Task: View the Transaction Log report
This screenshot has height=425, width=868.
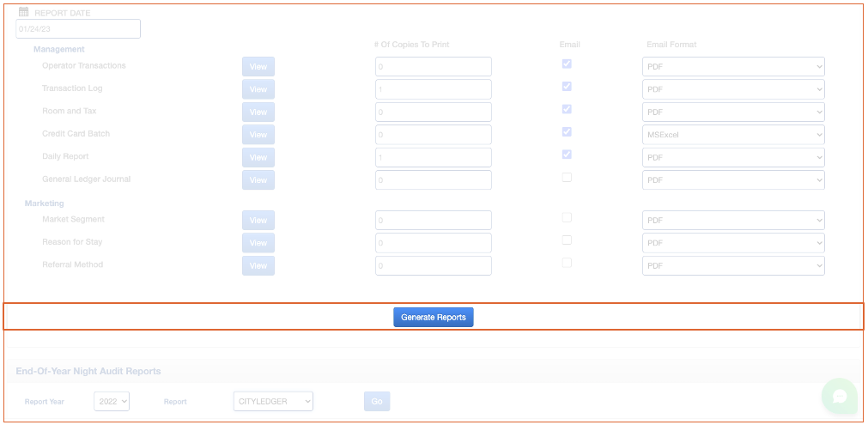Action: (258, 89)
